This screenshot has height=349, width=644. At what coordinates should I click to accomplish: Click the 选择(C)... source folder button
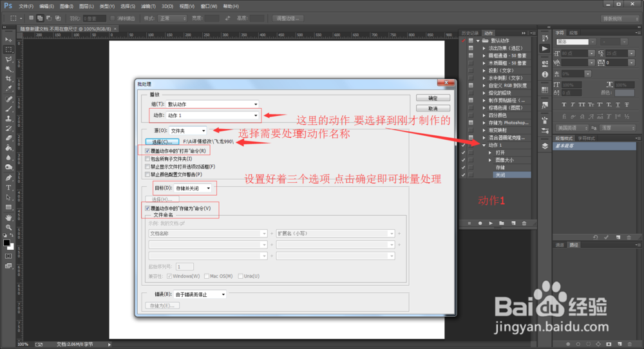coord(162,142)
